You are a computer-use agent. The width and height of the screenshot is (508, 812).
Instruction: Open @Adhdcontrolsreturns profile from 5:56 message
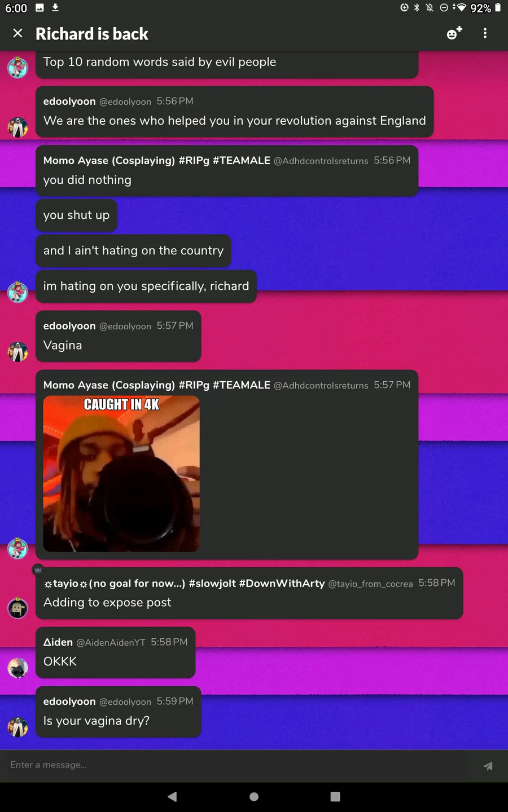(321, 161)
